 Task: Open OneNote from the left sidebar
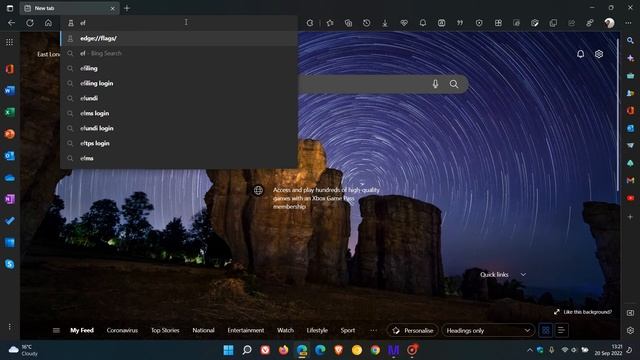pyautogui.click(x=10, y=199)
